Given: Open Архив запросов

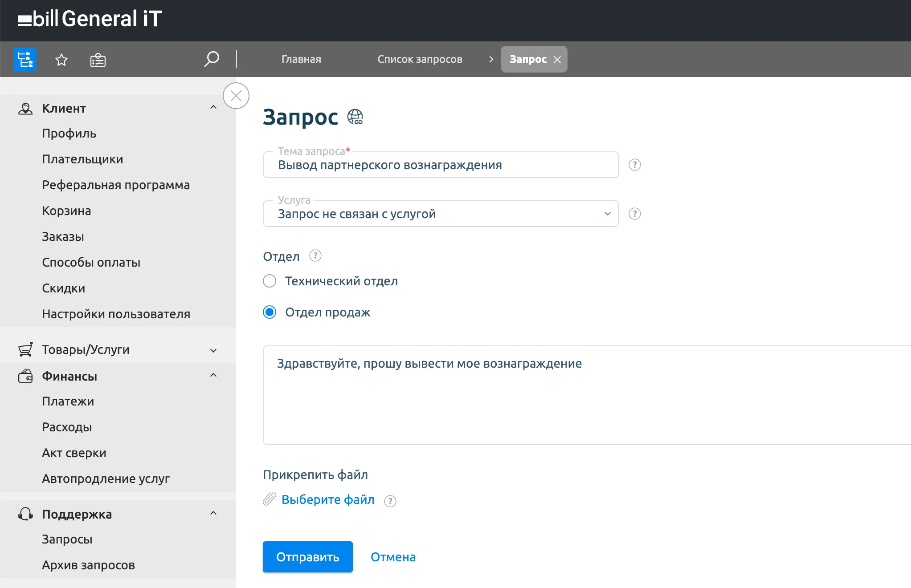Looking at the screenshot, I should (x=88, y=565).
